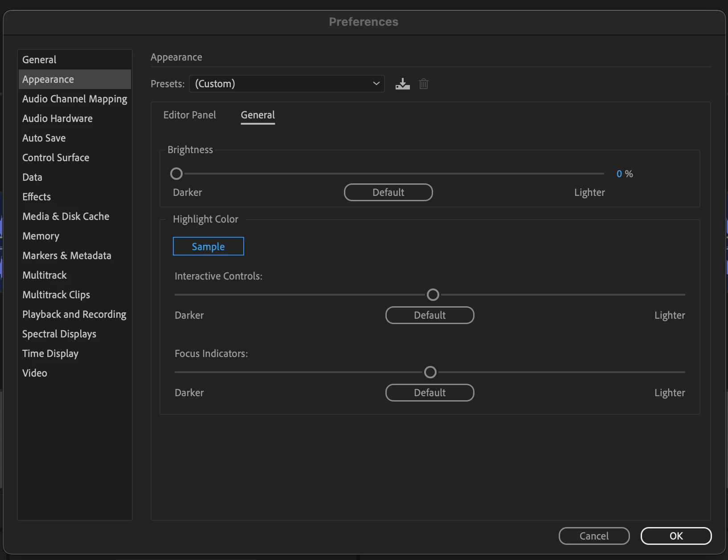
Task: Switch to the Editor Panel tab
Action: (x=189, y=115)
